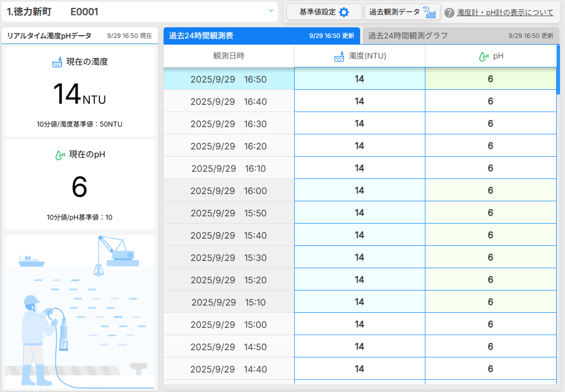The height and width of the screenshot is (392, 565).
Task: Click the table's vertical scrollbar thumb
Action: (558, 70)
